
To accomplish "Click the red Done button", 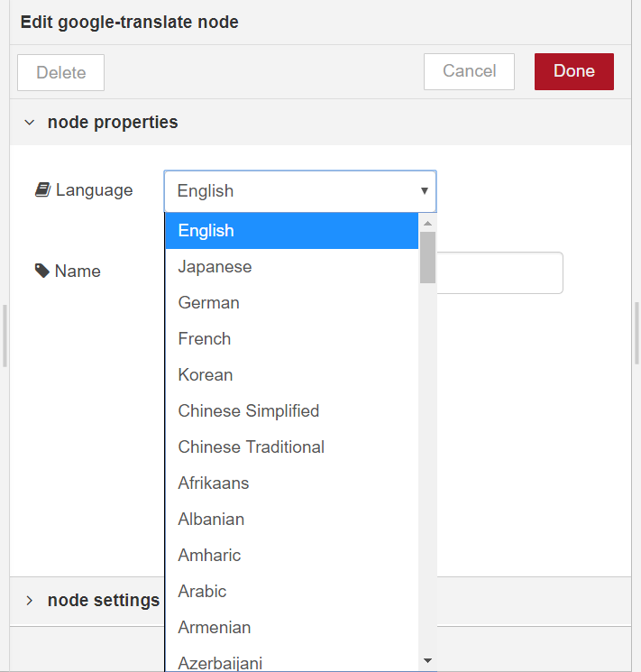I will click(574, 71).
